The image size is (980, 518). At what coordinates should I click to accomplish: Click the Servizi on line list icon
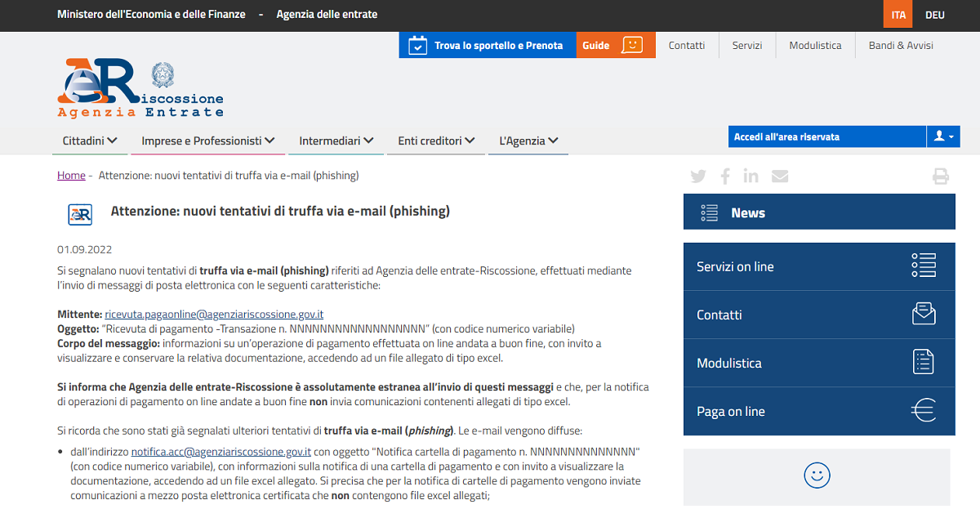924,266
